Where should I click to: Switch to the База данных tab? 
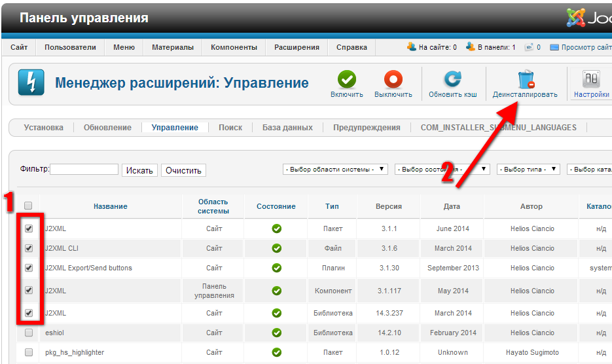click(287, 128)
